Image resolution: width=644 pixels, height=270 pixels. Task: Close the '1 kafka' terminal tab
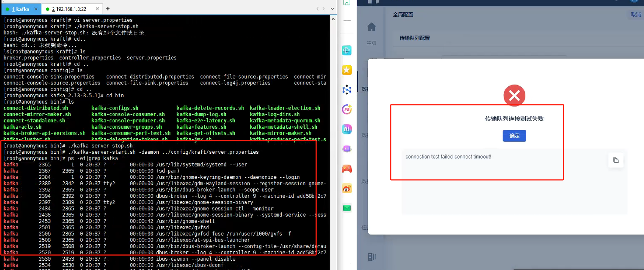coord(36,9)
